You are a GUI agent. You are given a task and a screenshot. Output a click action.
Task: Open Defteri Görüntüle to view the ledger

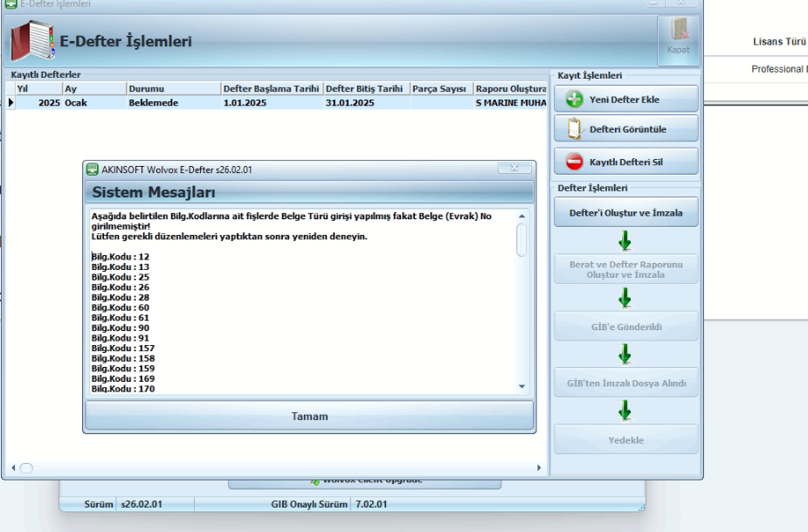tap(626, 129)
